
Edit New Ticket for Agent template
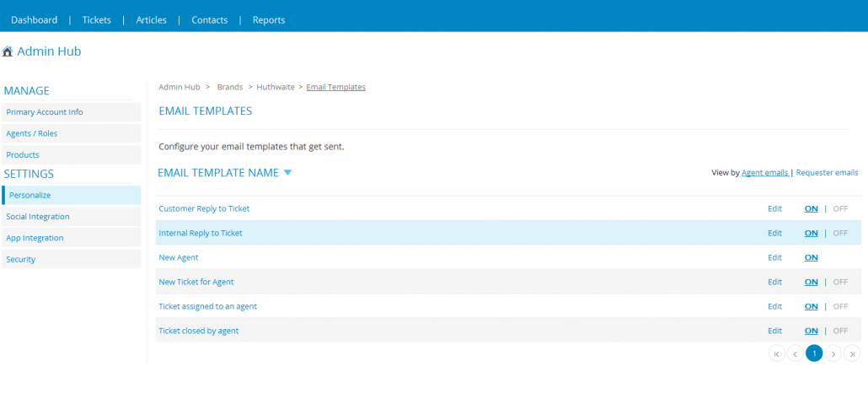(774, 282)
